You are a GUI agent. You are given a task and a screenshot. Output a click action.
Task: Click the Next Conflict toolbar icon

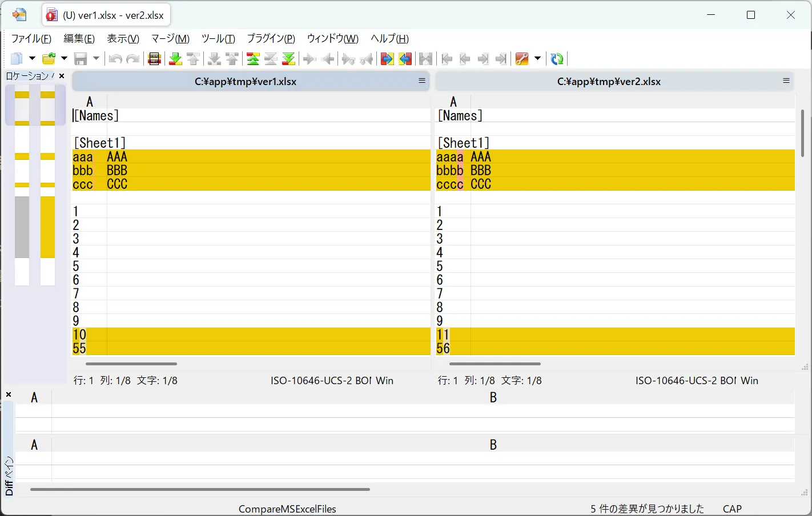215,59
